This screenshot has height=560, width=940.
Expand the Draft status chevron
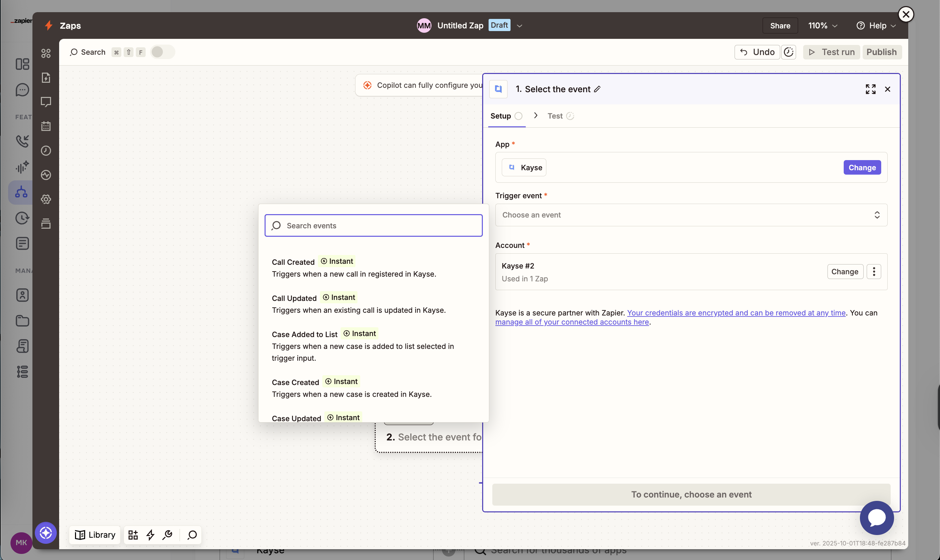point(519,25)
